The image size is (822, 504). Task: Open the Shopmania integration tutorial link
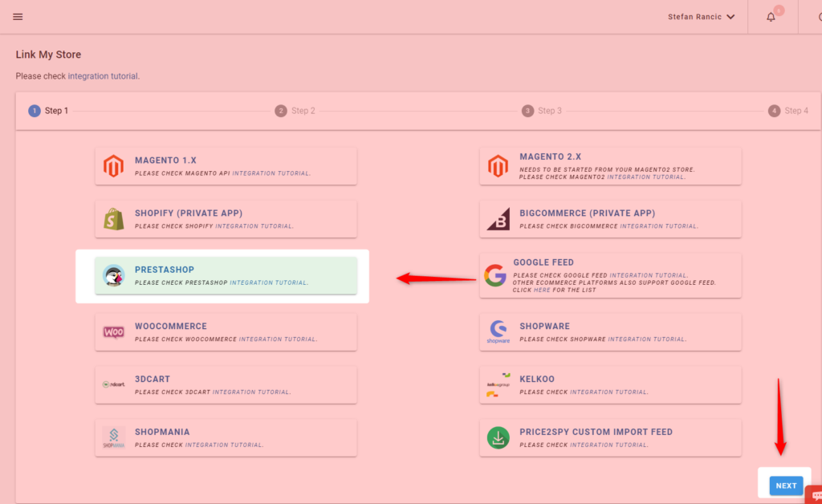click(x=225, y=445)
